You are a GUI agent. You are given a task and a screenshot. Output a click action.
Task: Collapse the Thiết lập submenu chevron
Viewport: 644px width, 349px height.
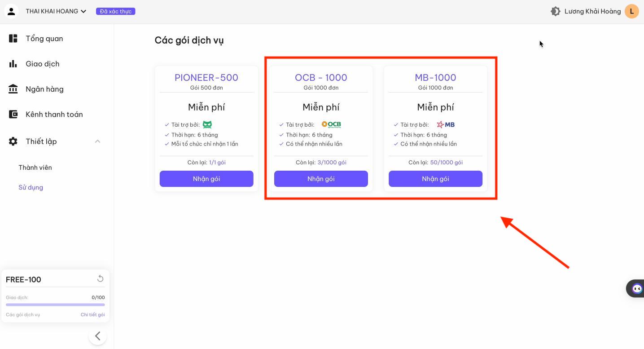pyautogui.click(x=97, y=141)
